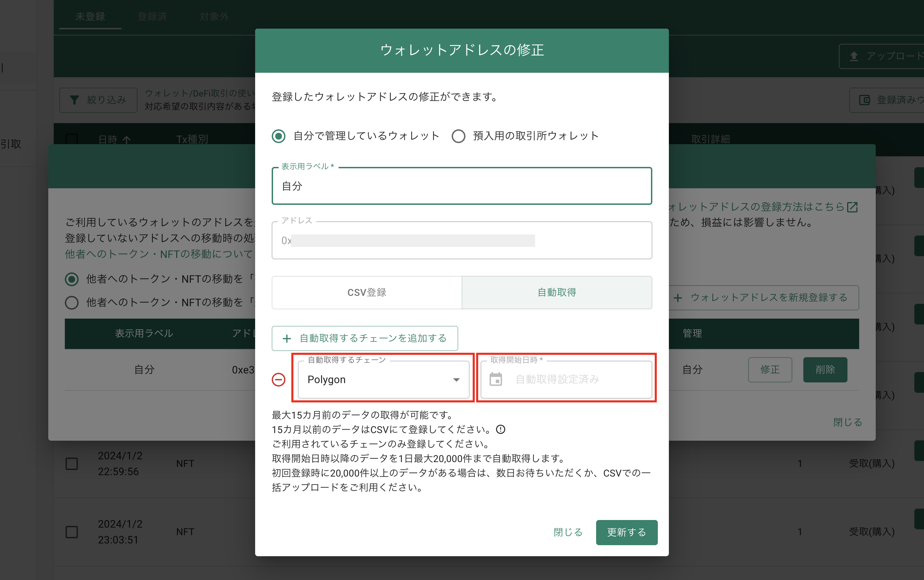The image size is (924, 580).
Task: Click the red remove-chain minus icon
Action: tap(279, 380)
